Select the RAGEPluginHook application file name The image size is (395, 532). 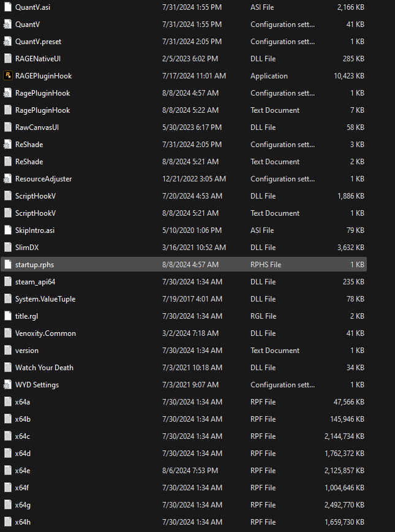coord(43,76)
